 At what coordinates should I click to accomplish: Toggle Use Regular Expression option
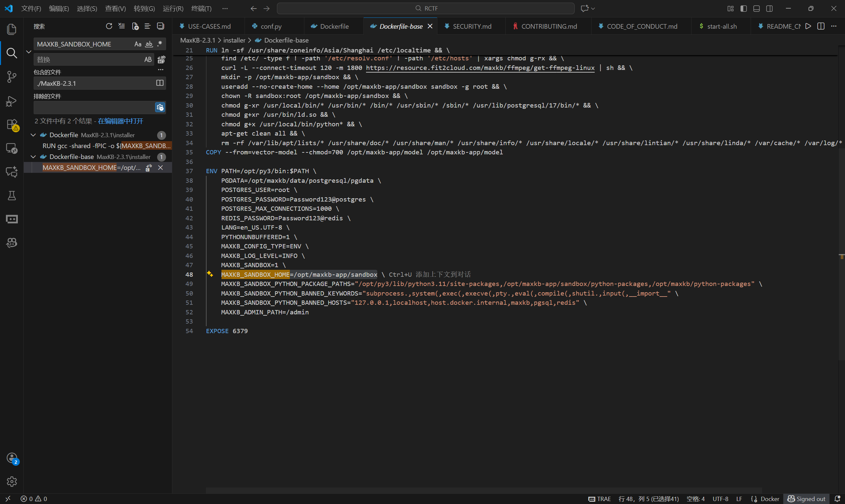(160, 44)
